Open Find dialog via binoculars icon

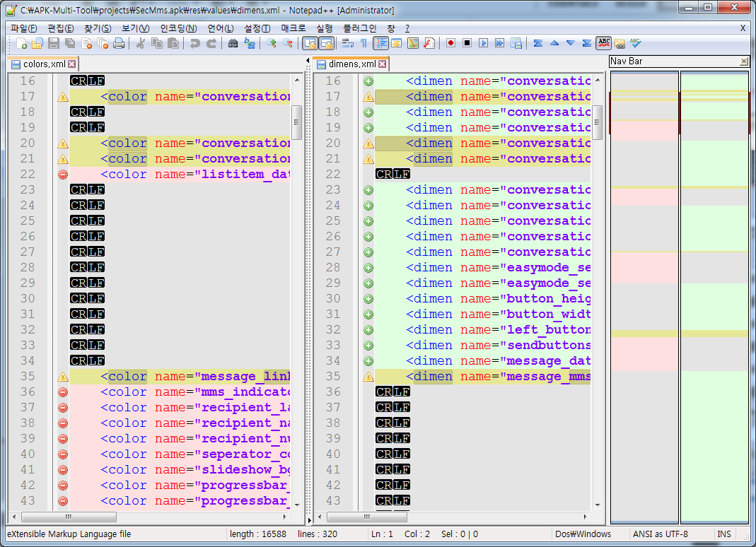[233, 44]
